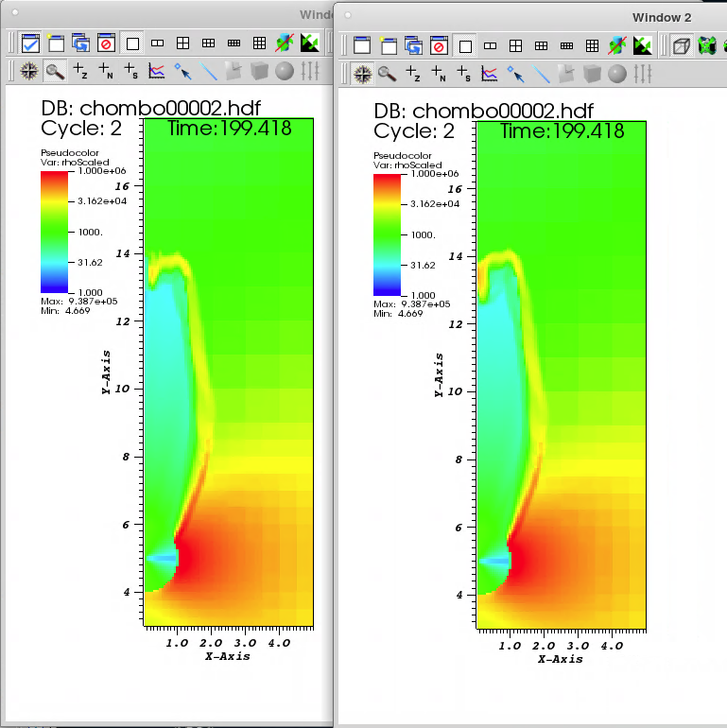Viewport: 727px width, 728px height.
Task: Activate Lineout mode in Window 2
Action: point(490,74)
